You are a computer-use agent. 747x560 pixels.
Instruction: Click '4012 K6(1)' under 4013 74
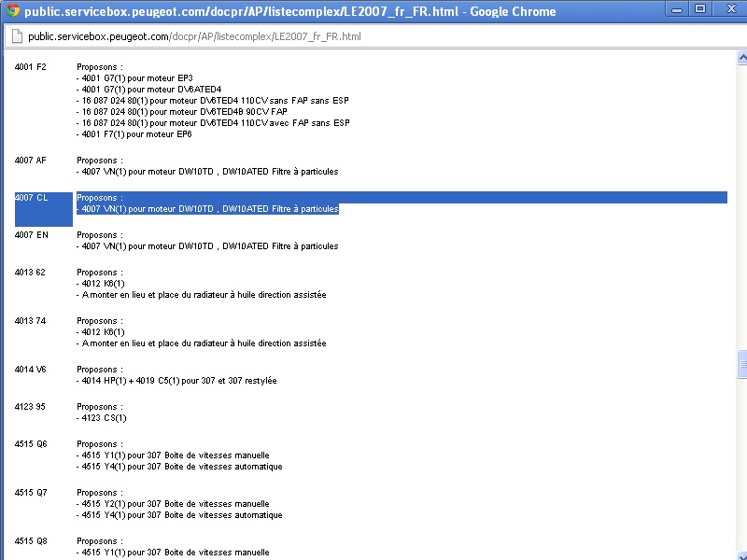pyautogui.click(x=101, y=332)
